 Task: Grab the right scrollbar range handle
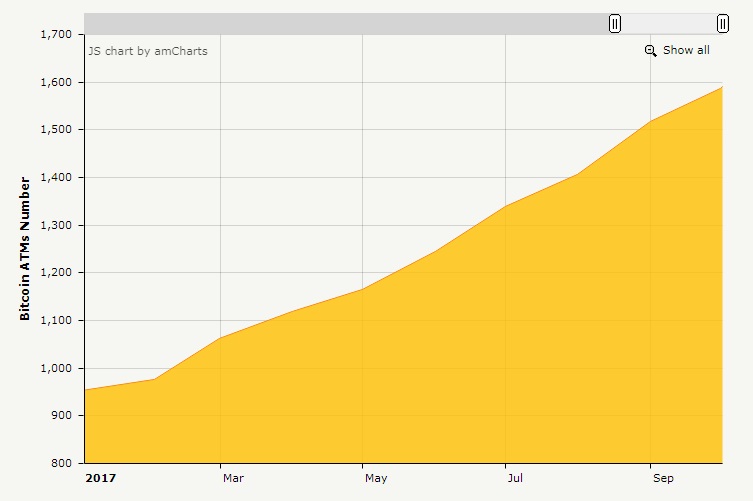723,24
